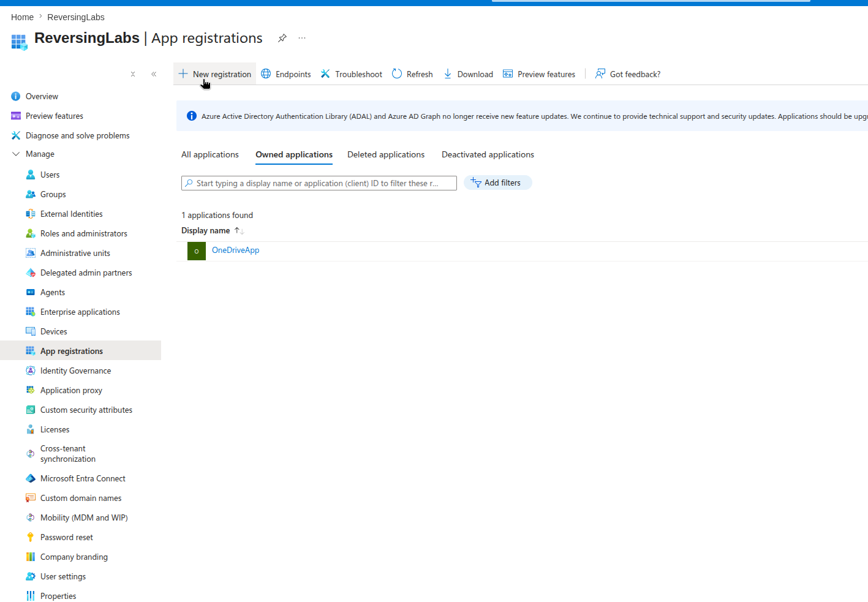Sort by Display name column arrows
Image resolution: width=868 pixels, height=602 pixels.
(x=240, y=231)
